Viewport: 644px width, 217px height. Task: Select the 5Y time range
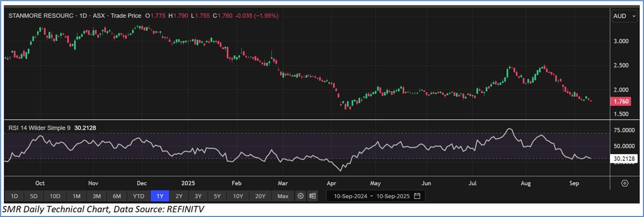click(x=217, y=196)
